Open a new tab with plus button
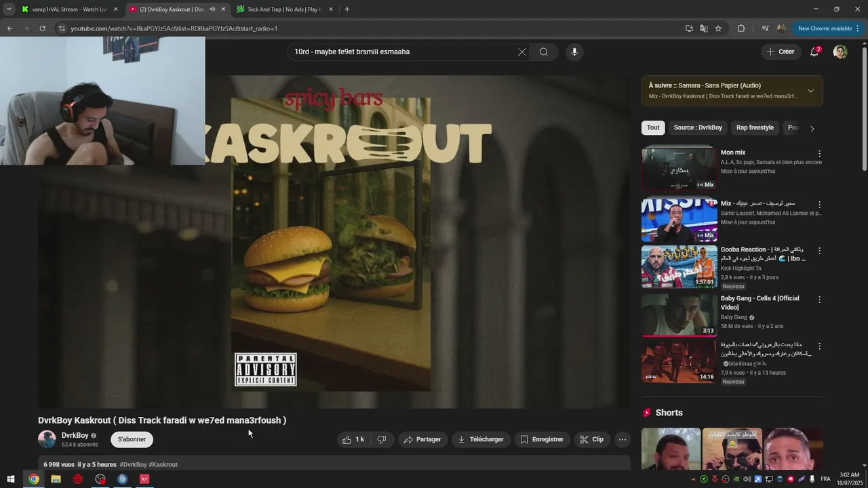868x488 pixels. point(347,9)
